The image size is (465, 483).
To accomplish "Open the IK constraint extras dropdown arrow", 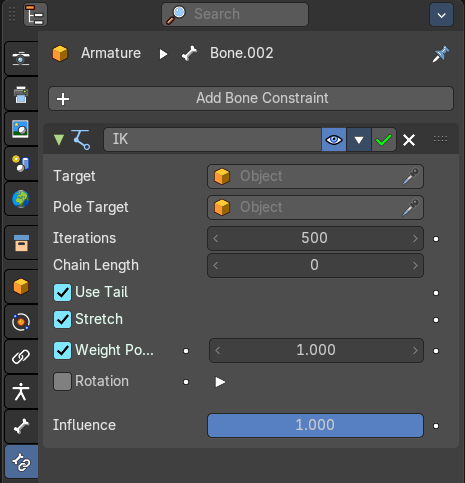I will [x=359, y=140].
